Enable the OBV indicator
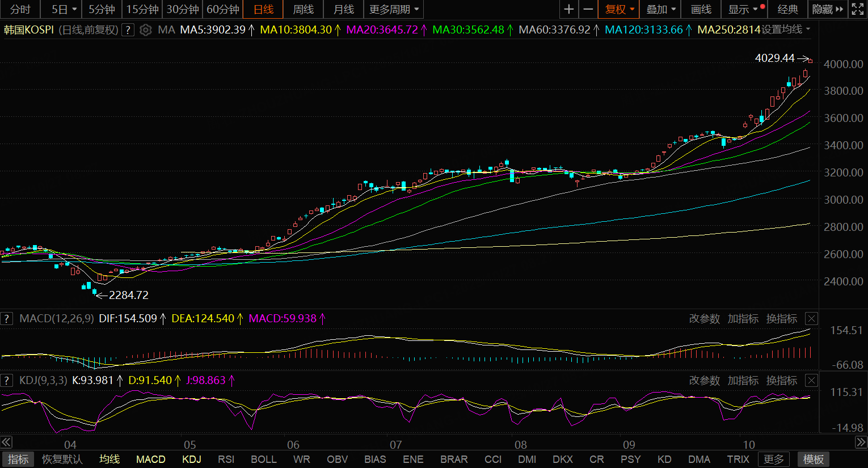Viewport: 868px width, 468px height. 338,459
